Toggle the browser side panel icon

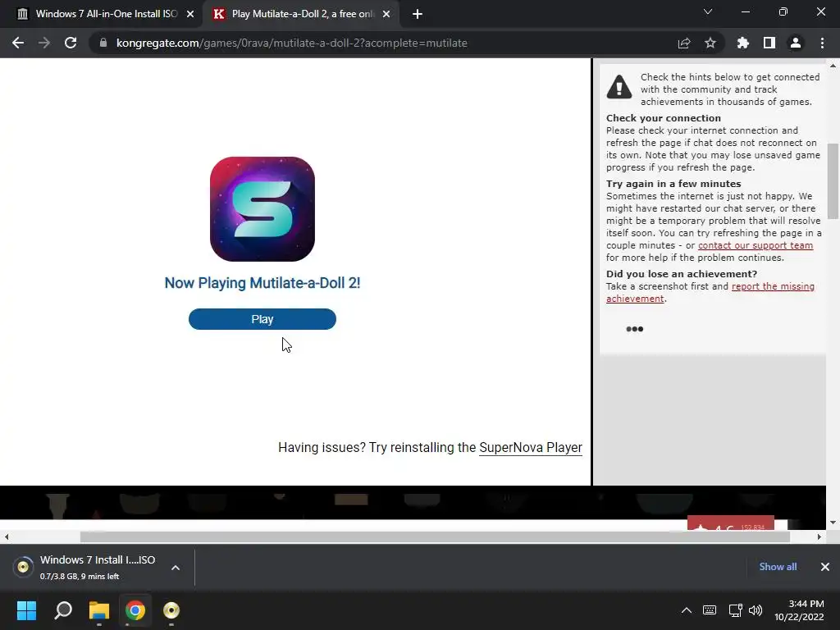[x=769, y=43]
